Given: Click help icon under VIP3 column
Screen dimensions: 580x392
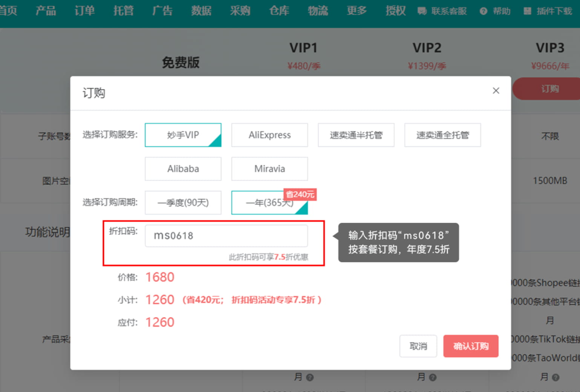Looking at the screenshot, I should (556, 377).
